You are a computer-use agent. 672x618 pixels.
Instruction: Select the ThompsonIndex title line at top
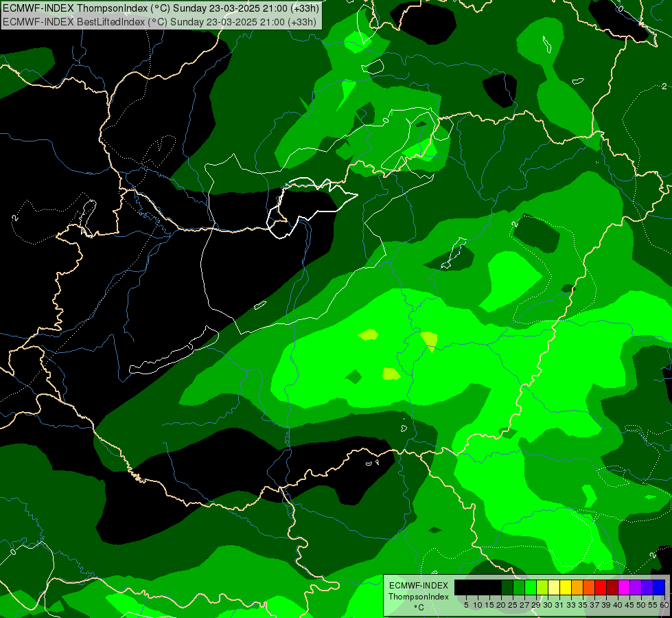pos(159,8)
